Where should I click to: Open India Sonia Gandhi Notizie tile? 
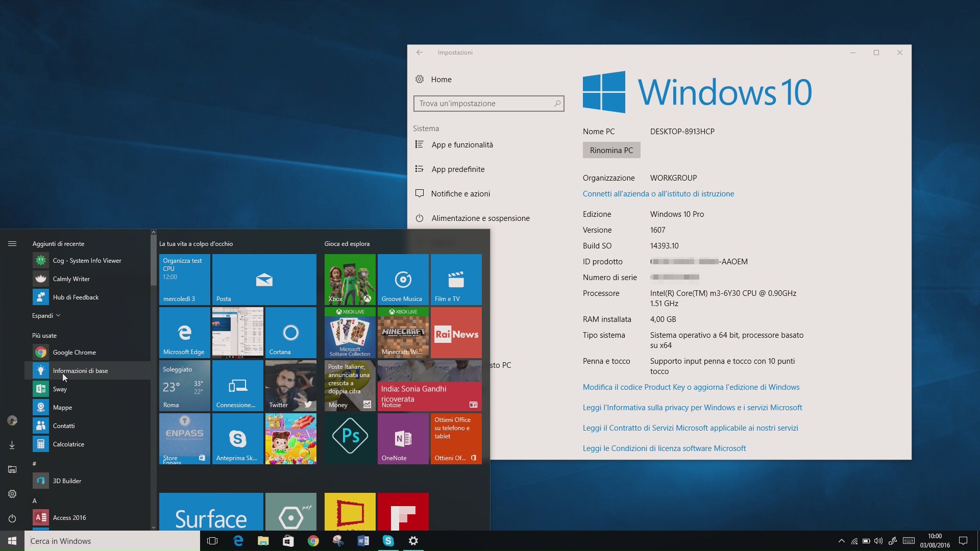[x=430, y=386]
